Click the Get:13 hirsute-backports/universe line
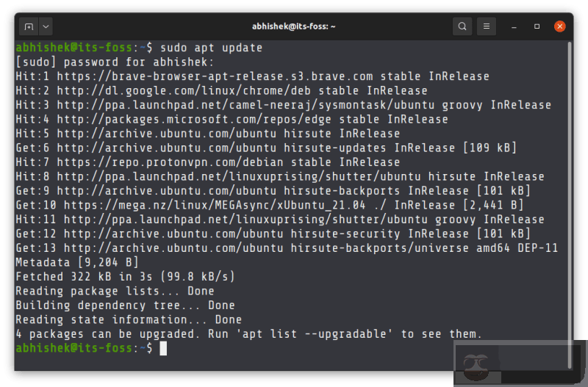Viewport: 588px width, 387px height. point(287,248)
